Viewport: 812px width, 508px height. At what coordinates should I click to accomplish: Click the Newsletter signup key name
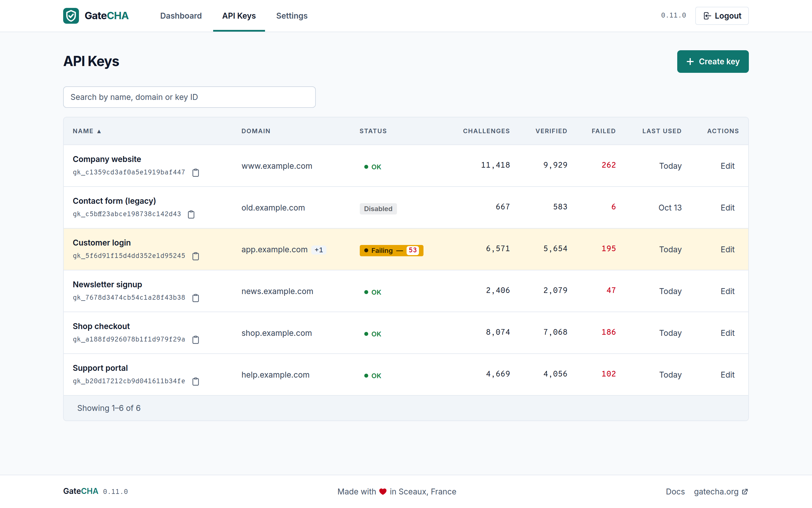[x=107, y=284]
